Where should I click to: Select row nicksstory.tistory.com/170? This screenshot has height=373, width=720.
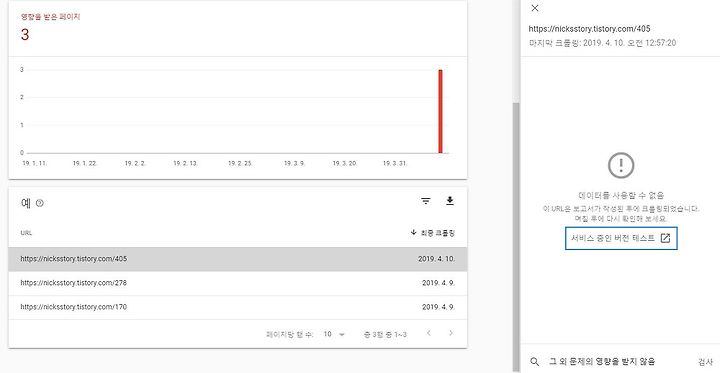[238, 307]
